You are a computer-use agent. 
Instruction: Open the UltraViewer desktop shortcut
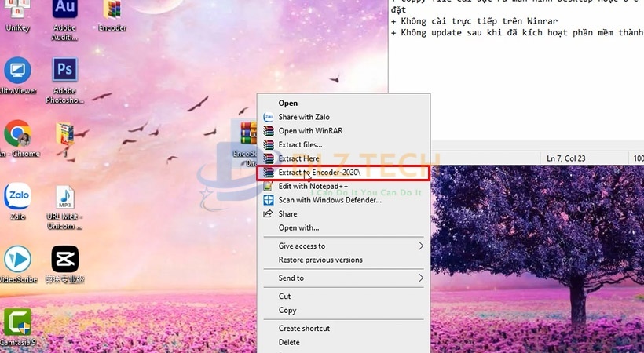[x=17, y=75]
